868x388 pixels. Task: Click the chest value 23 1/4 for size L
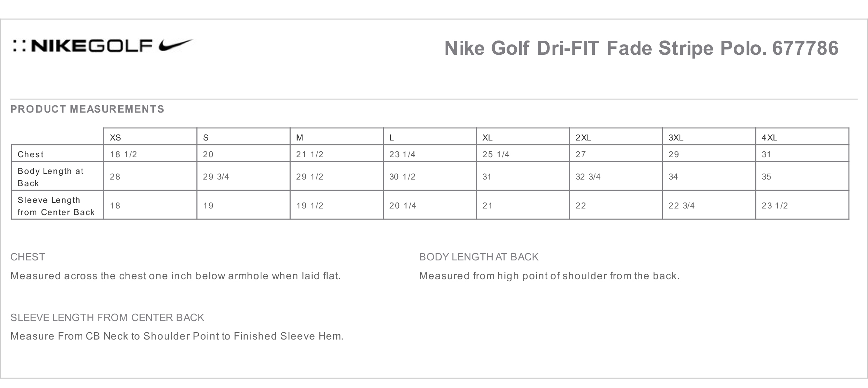tap(402, 154)
